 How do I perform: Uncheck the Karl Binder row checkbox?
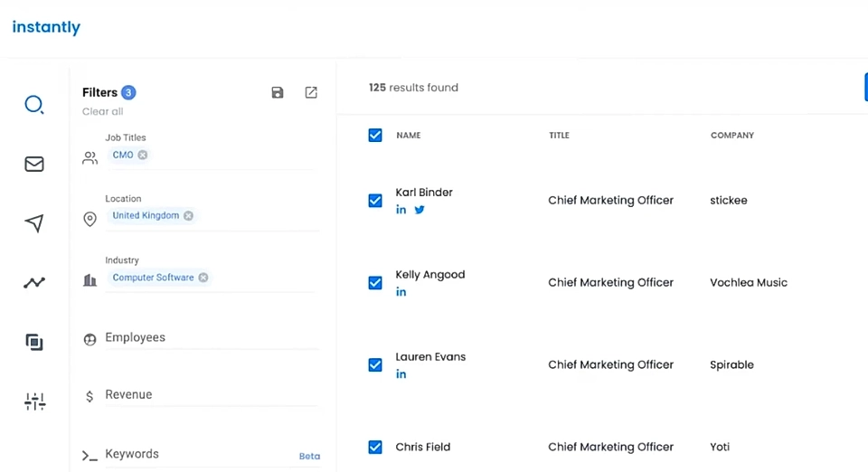(x=374, y=201)
